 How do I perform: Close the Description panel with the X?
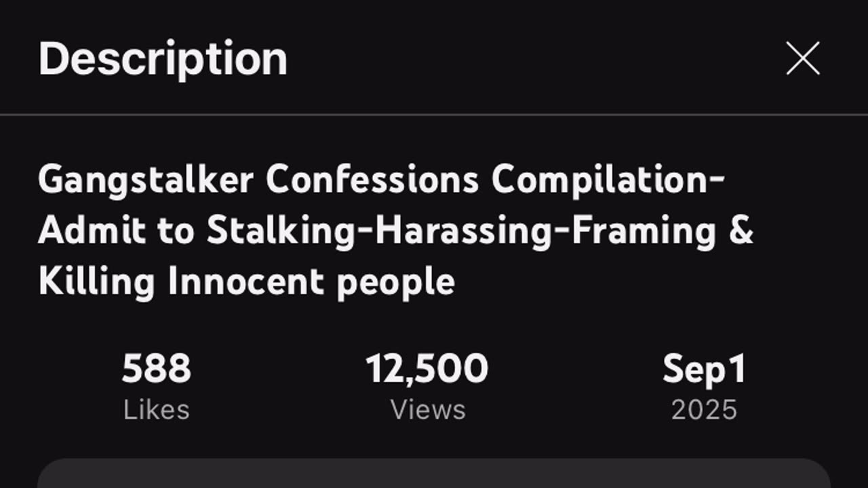803,58
